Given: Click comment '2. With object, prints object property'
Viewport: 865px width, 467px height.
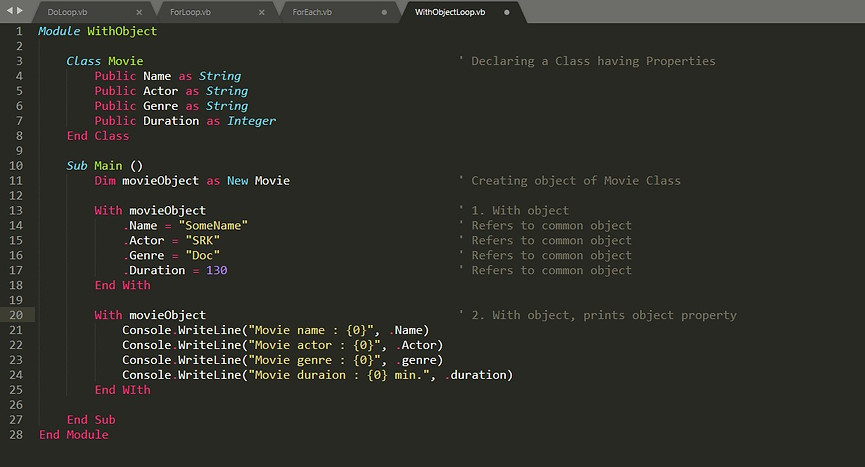Looking at the screenshot, I should point(597,315).
